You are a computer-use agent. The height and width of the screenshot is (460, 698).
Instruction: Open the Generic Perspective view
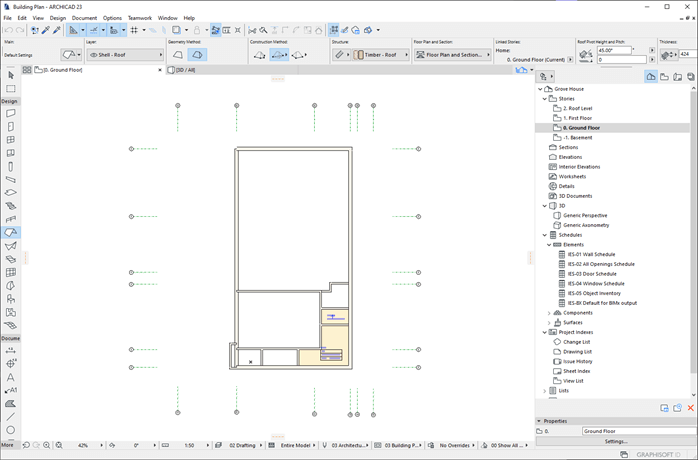pos(585,216)
